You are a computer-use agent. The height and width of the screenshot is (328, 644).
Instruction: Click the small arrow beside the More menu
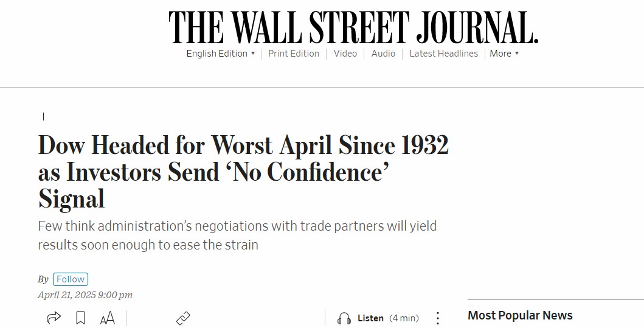click(517, 54)
